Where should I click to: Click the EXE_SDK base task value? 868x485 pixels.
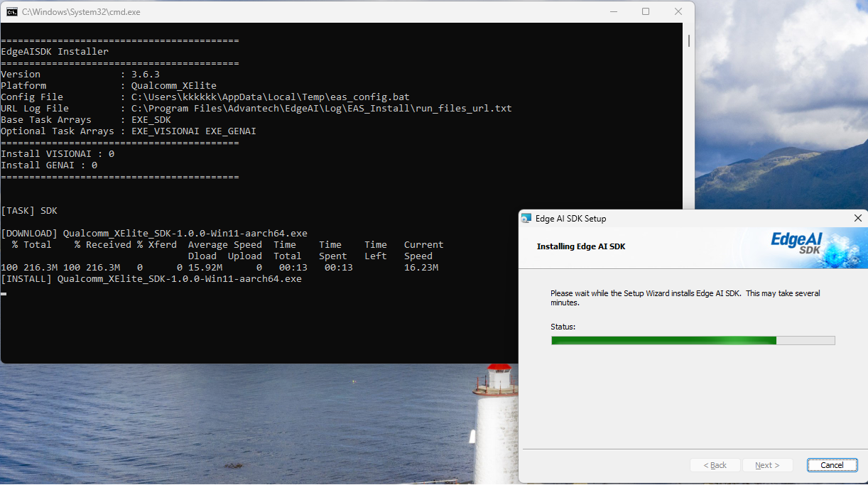point(151,119)
